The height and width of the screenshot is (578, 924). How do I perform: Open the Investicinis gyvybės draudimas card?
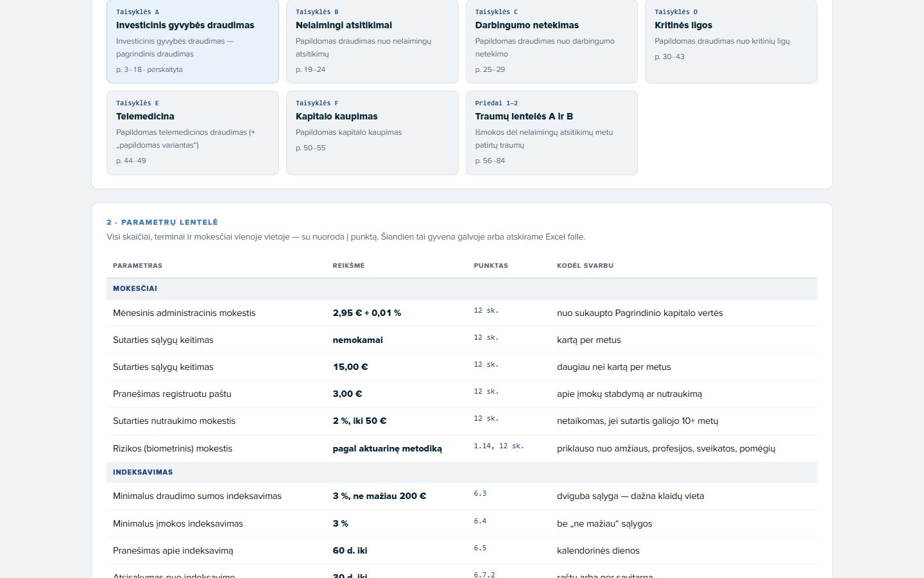[193, 41]
